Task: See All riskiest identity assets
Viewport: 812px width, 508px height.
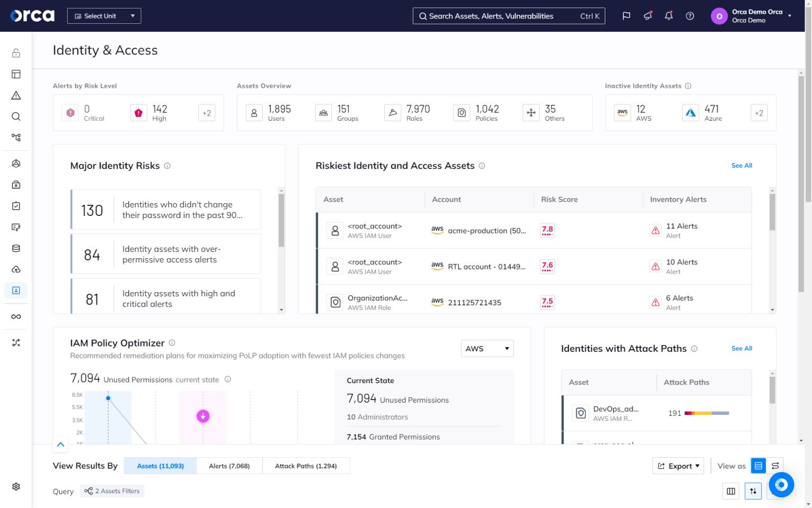Action: [742, 166]
